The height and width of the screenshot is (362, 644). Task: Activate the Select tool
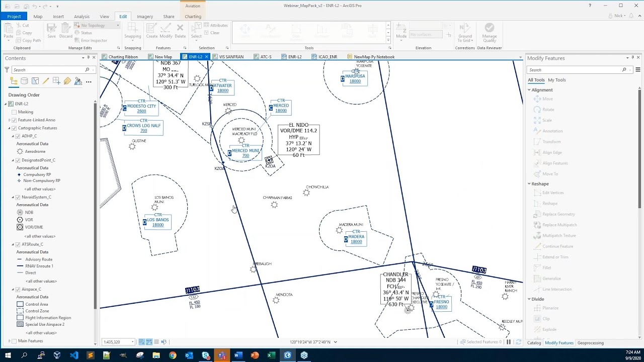click(x=196, y=30)
